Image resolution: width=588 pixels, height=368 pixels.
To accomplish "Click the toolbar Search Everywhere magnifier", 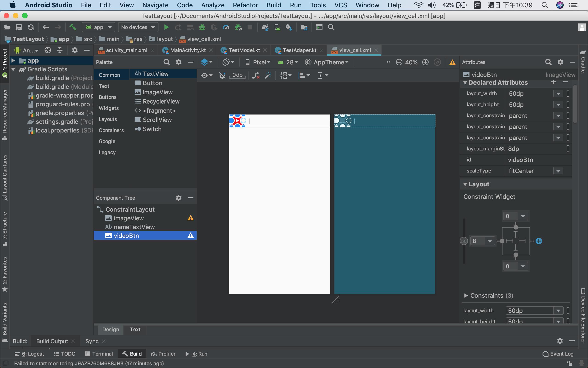I will click(x=331, y=27).
